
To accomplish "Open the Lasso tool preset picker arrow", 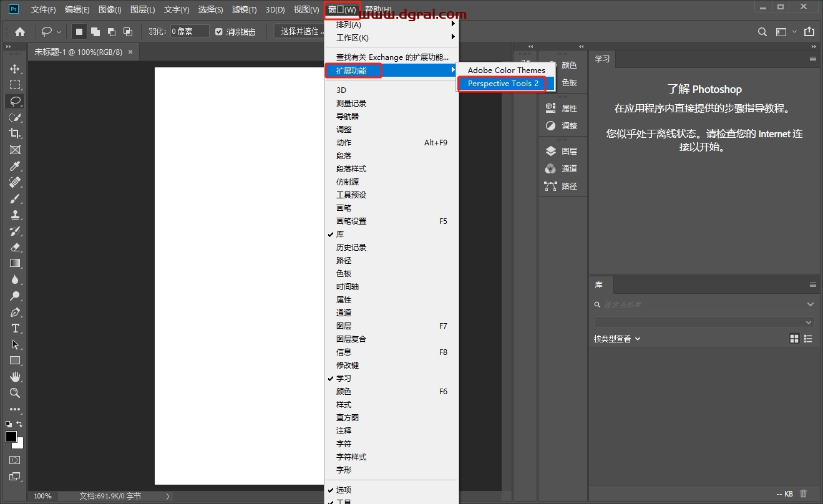I will (x=59, y=32).
